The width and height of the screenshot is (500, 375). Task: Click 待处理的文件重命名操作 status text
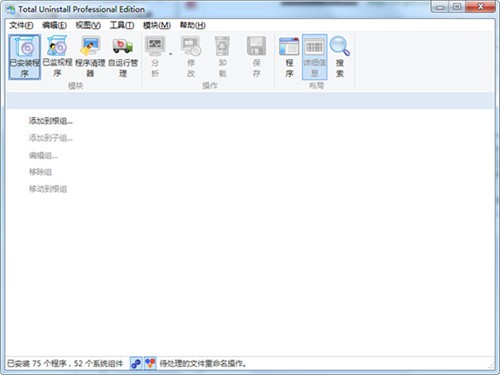tap(203, 363)
